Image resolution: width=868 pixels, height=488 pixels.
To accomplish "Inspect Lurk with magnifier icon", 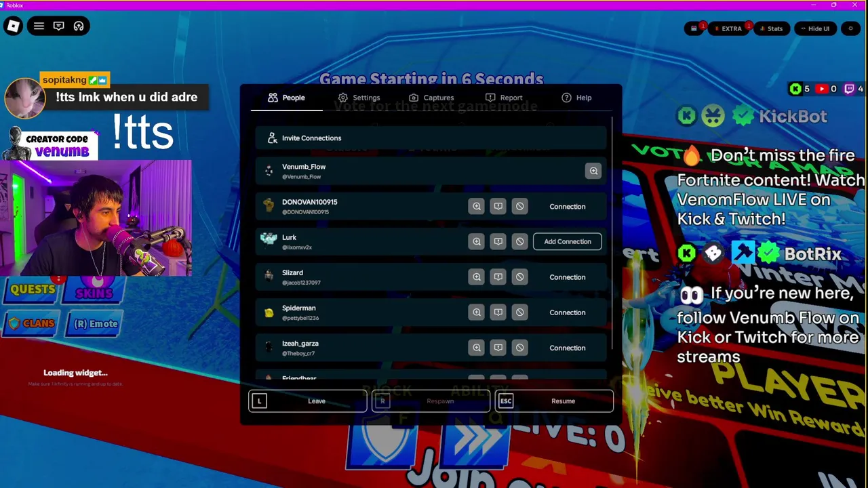I will coord(477,241).
